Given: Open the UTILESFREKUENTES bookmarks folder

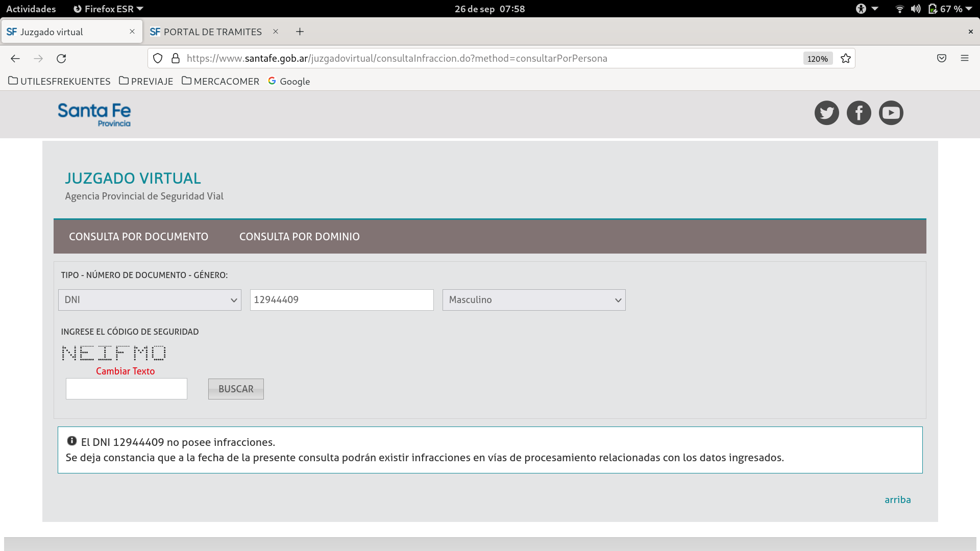Looking at the screenshot, I should pos(59,81).
